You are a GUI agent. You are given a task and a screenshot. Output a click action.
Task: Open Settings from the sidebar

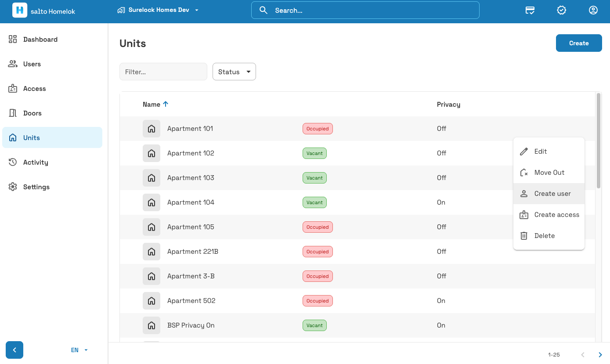pyautogui.click(x=52, y=187)
